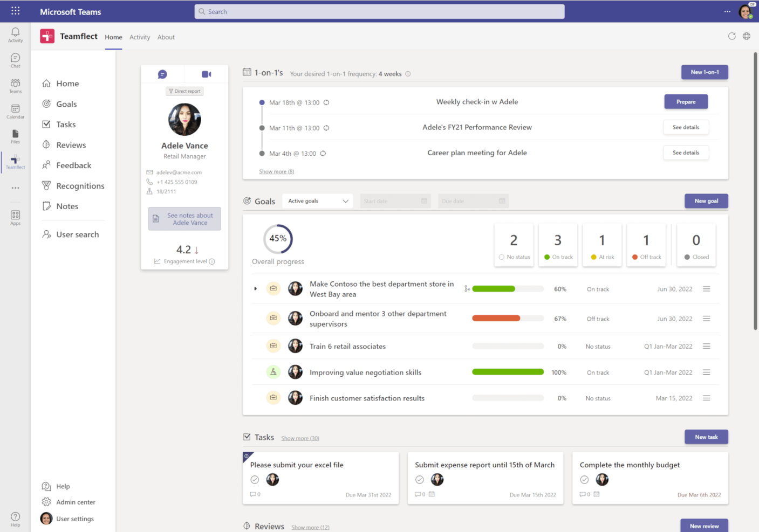
Task: Open the Due date picker
Action: 473,201
